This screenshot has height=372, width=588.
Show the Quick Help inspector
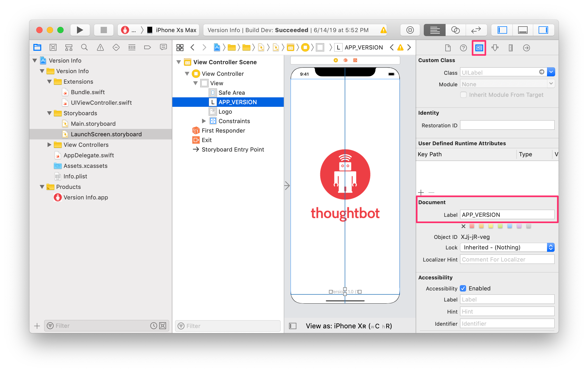463,48
